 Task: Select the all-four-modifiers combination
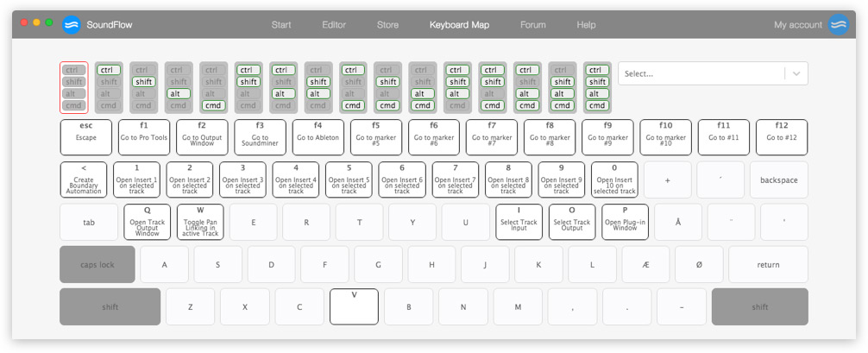[x=597, y=87]
